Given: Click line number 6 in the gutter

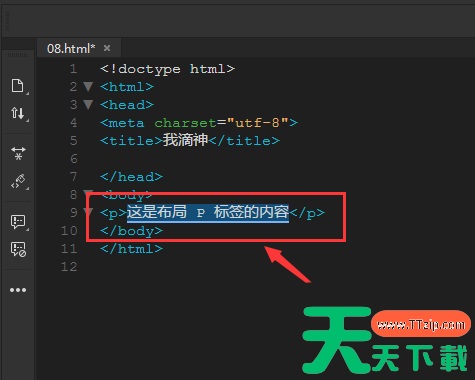Looking at the screenshot, I should click(74, 159).
